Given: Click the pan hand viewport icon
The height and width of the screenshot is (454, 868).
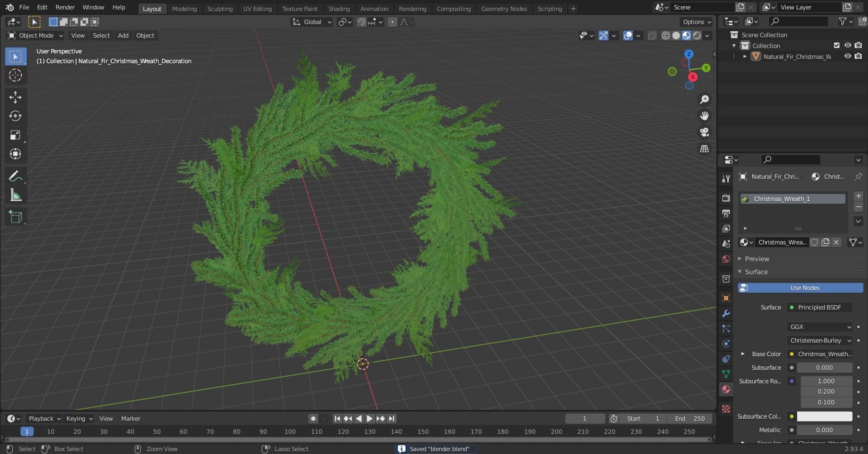Looking at the screenshot, I should [704, 116].
